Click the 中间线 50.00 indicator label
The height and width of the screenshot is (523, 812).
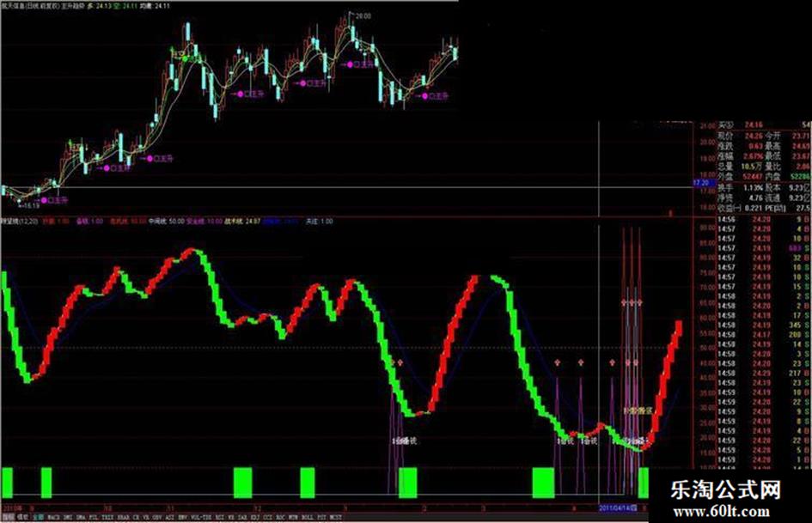pos(166,221)
